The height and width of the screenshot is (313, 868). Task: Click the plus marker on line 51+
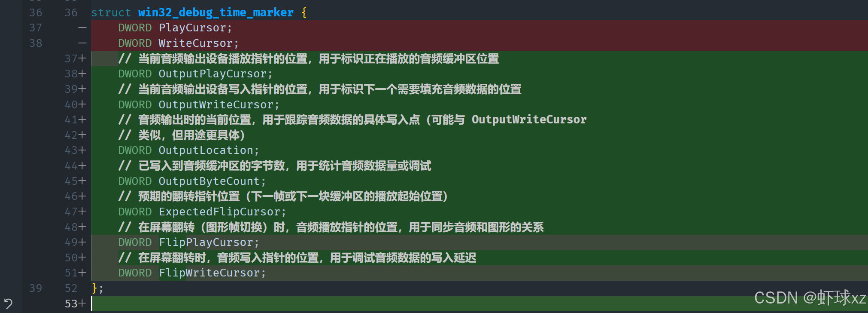(x=82, y=273)
